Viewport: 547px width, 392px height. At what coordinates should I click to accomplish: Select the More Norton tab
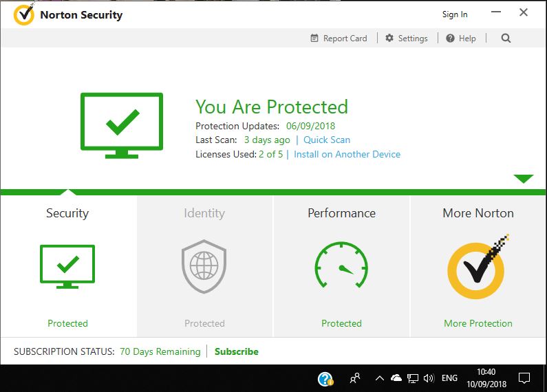point(478,265)
